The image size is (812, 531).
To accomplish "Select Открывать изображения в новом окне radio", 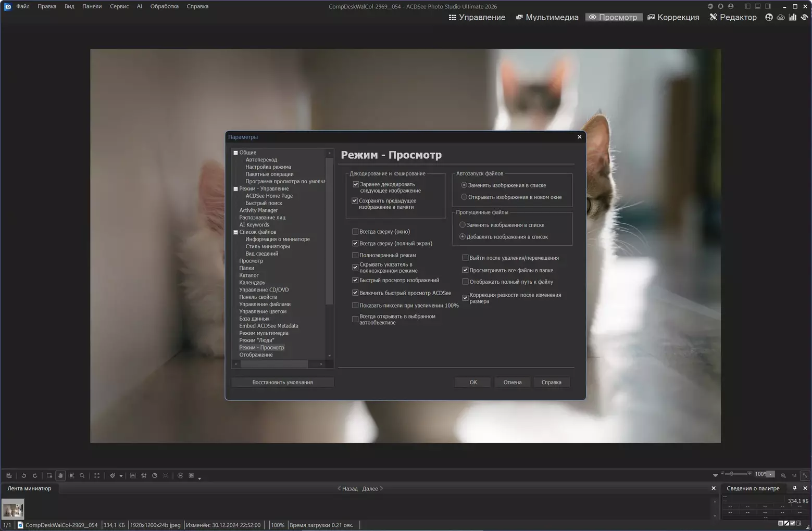I will coord(464,197).
